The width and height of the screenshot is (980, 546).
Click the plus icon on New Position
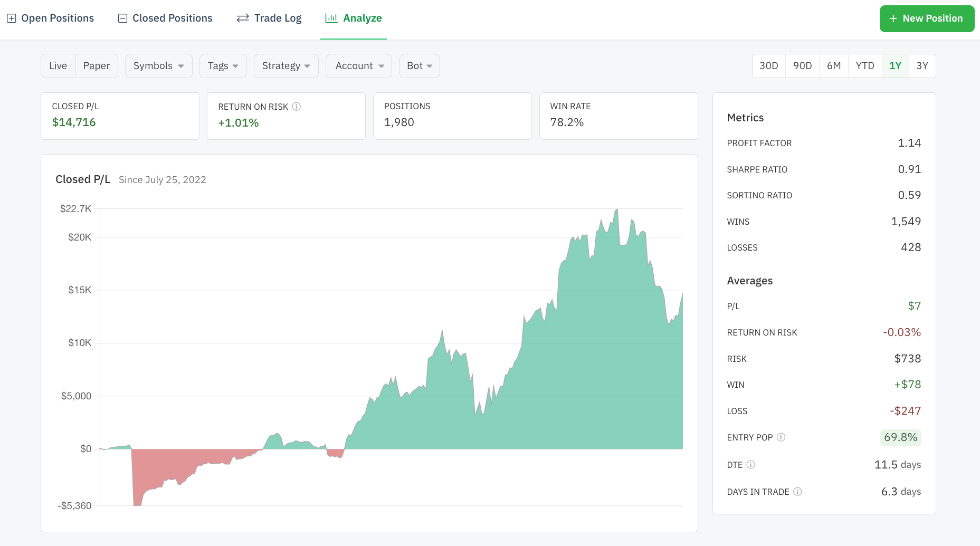(x=892, y=18)
